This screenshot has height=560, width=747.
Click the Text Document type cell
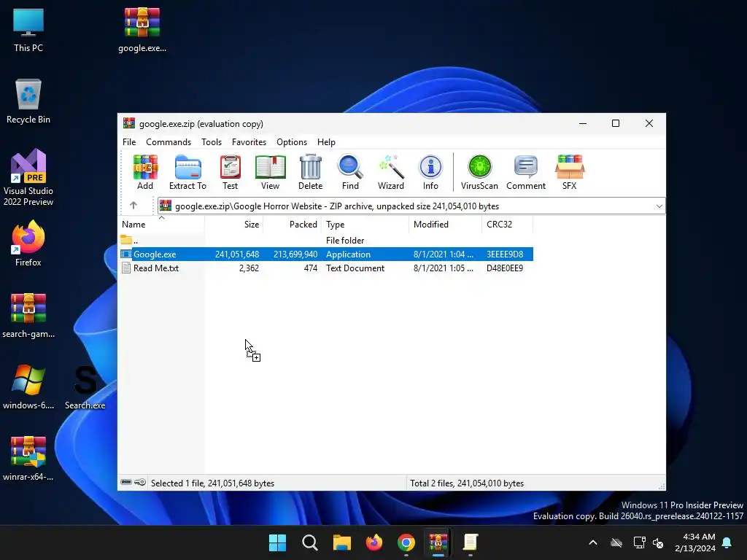[355, 268]
